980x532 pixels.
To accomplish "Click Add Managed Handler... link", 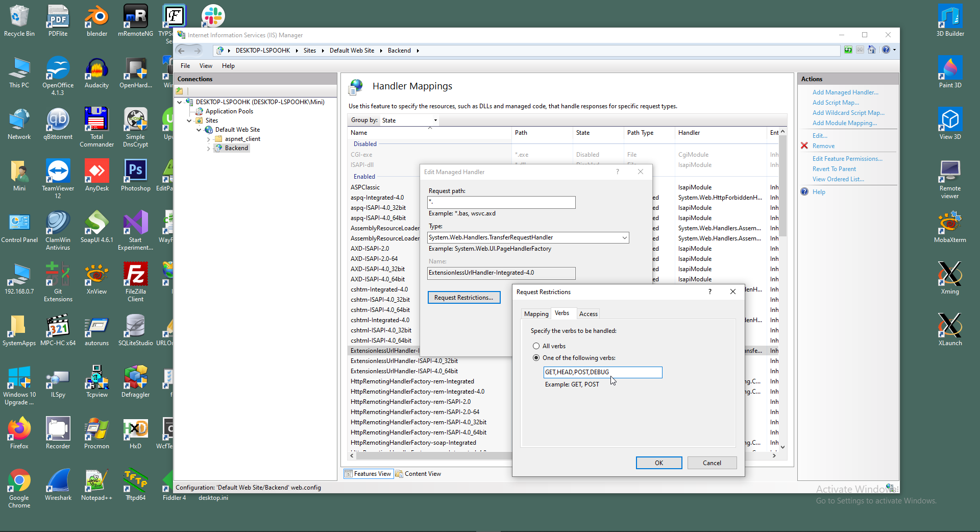I will [845, 92].
